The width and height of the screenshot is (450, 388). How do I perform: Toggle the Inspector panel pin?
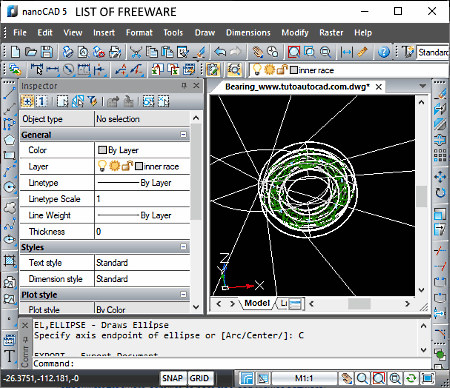pyautogui.click(x=184, y=86)
